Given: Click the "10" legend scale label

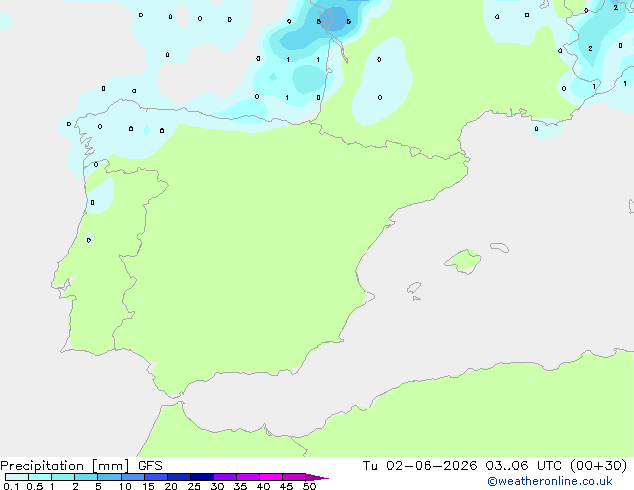Looking at the screenshot, I should click(125, 486).
